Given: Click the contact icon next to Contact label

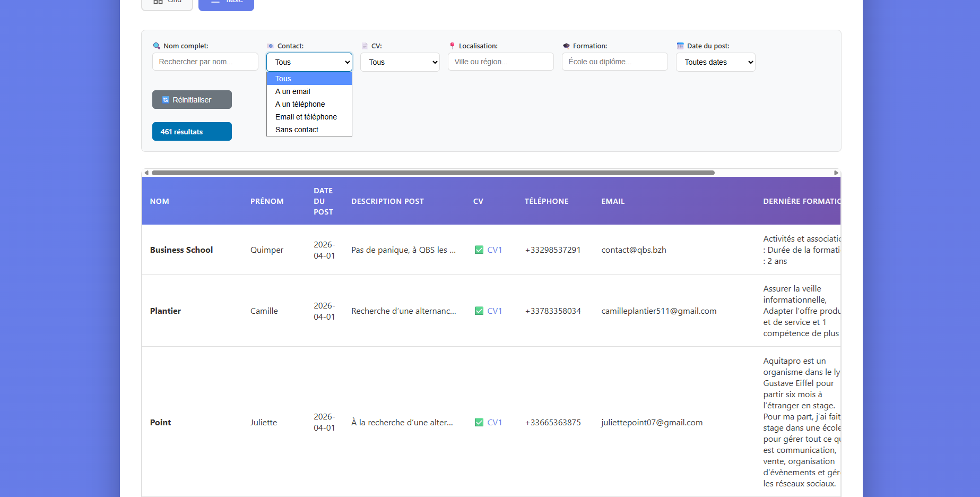Looking at the screenshot, I should 271,46.
